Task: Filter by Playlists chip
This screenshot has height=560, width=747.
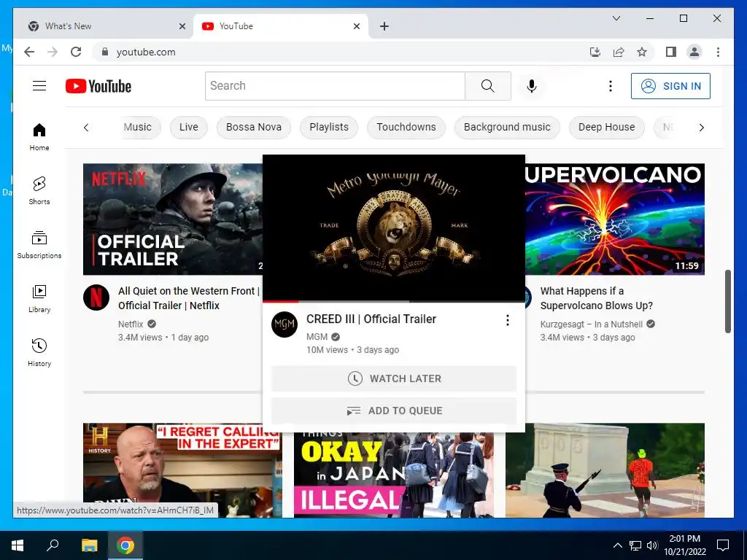Action: (x=329, y=127)
